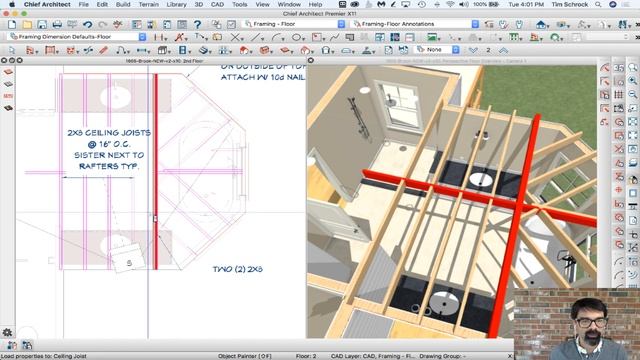This screenshot has width=640, height=360.
Task: Undo the last action
Action: (x=87, y=24)
